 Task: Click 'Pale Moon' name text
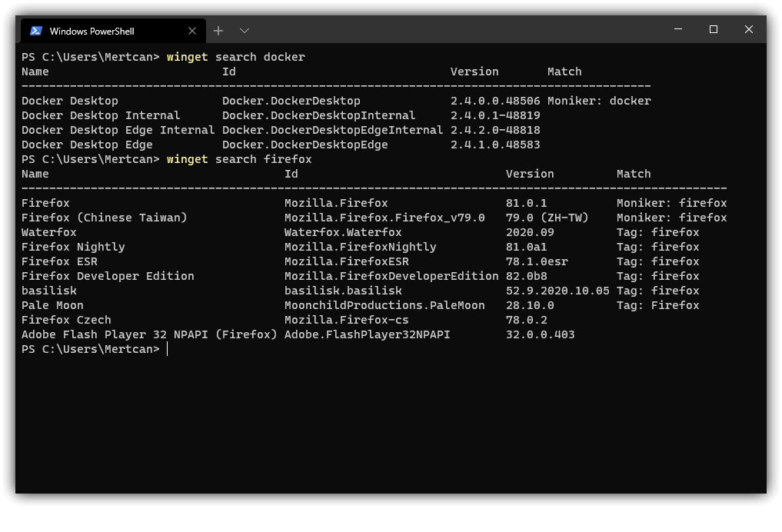(52, 305)
